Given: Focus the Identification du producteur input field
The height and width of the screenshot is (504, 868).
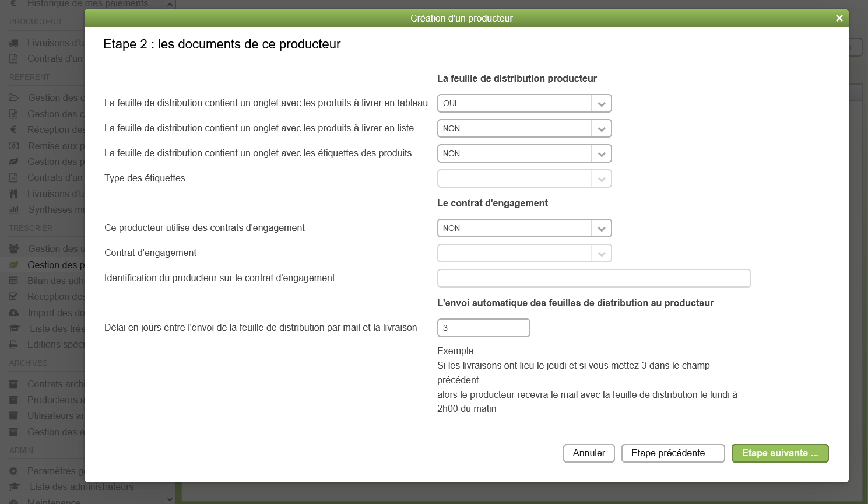Looking at the screenshot, I should click(594, 278).
